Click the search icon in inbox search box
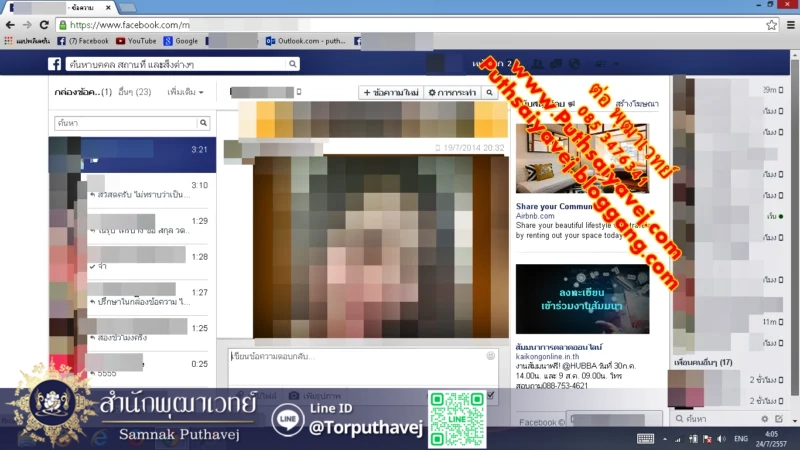 point(204,123)
